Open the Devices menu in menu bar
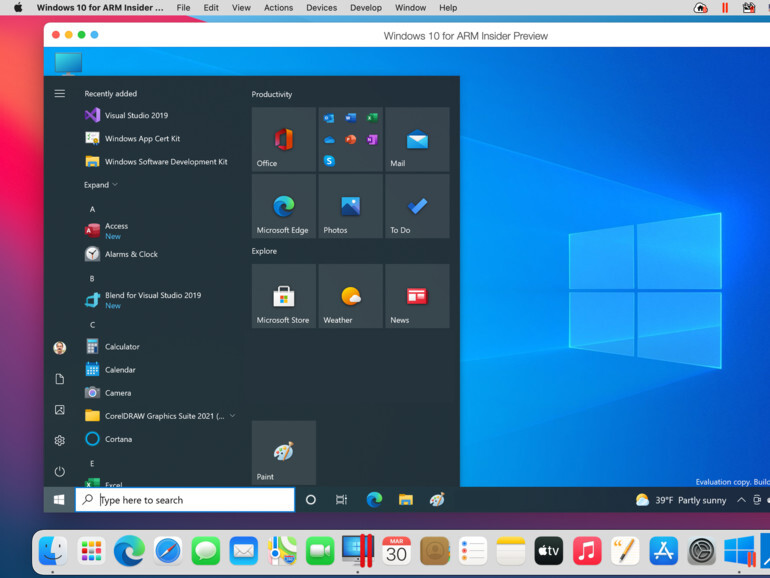This screenshot has width=770, height=578. click(x=321, y=8)
